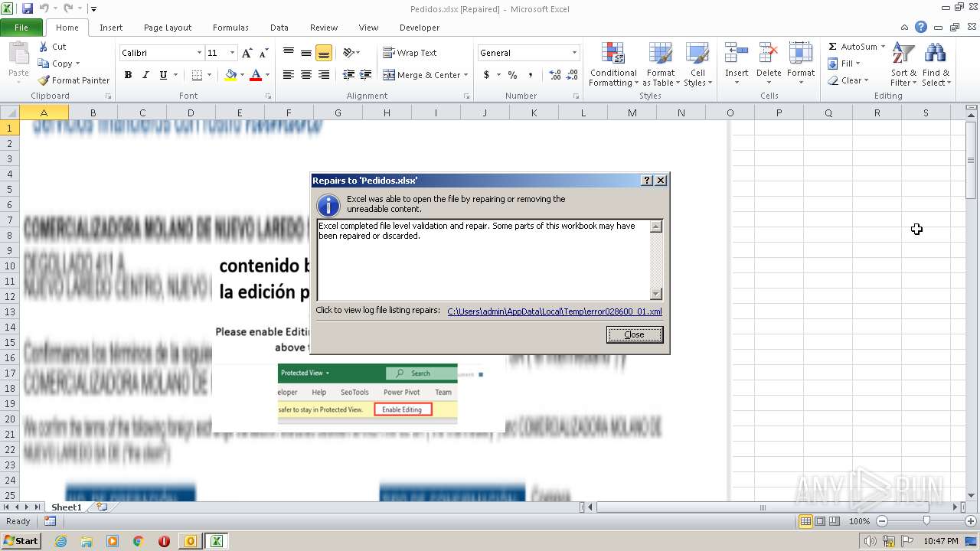Click the Increase Font Size icon

coord(247,53)
